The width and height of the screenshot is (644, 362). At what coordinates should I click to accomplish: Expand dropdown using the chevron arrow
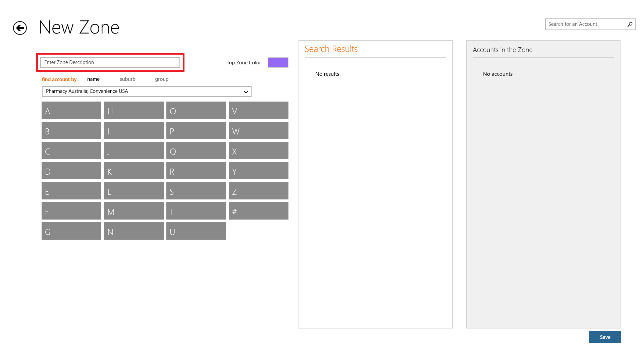[246, 92]
